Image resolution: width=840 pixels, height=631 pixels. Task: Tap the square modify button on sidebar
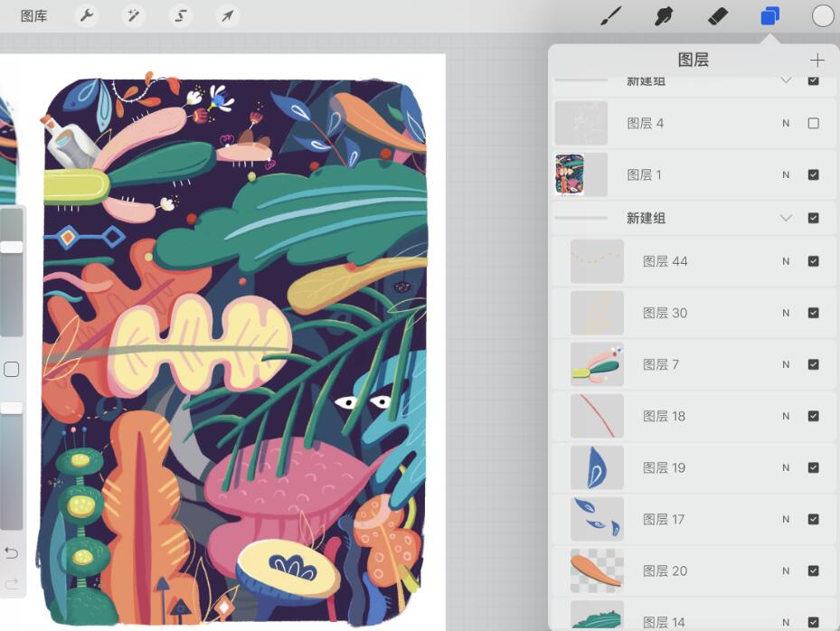pyautogui.click(x=11, y=369)
